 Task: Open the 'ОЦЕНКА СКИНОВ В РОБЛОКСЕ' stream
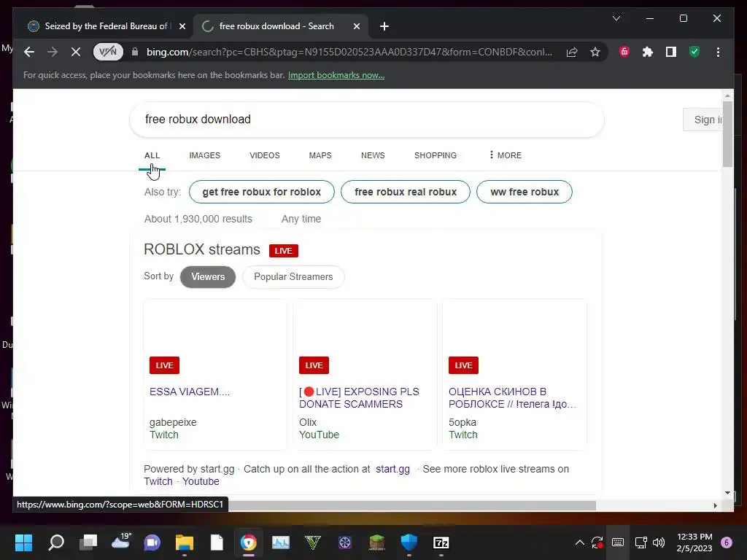512,397
